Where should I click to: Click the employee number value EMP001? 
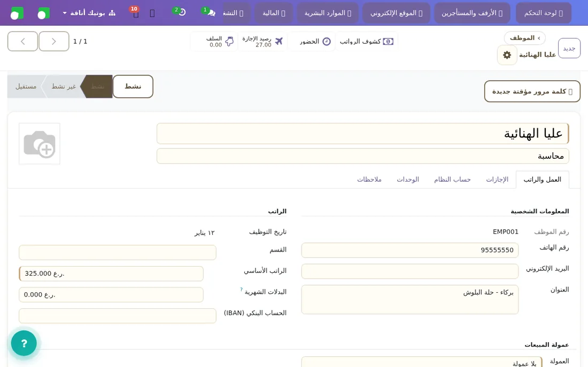click(506, 232)
